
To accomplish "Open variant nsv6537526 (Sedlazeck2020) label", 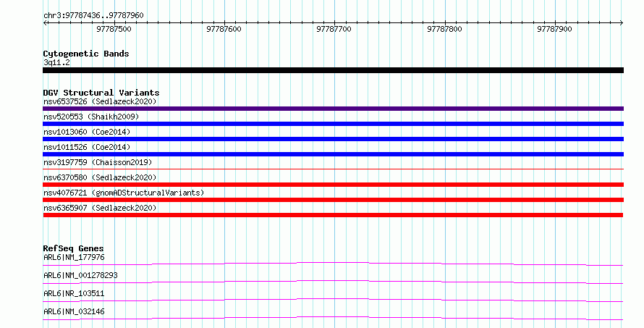I will point(100,101).
